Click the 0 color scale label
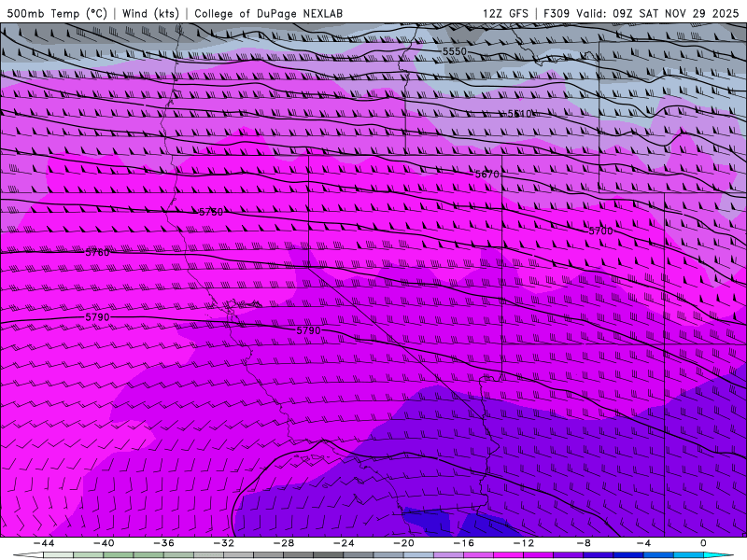This screenshot has height=560, width=747. (x=704, y=543)
